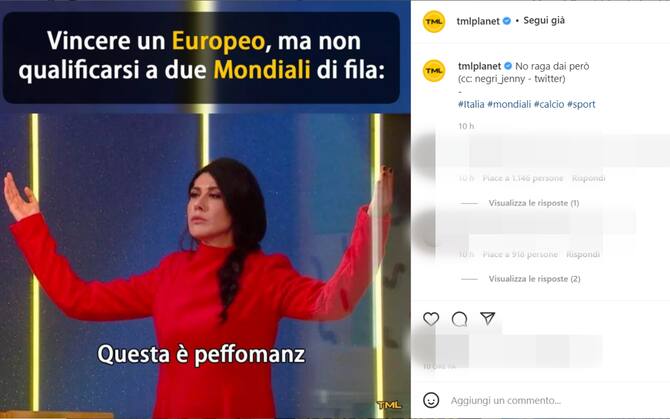The width and height of the screenshot is (670, 419).
Task: Expand "Visualizza le risposte (2)"
Action: [534, 279]
